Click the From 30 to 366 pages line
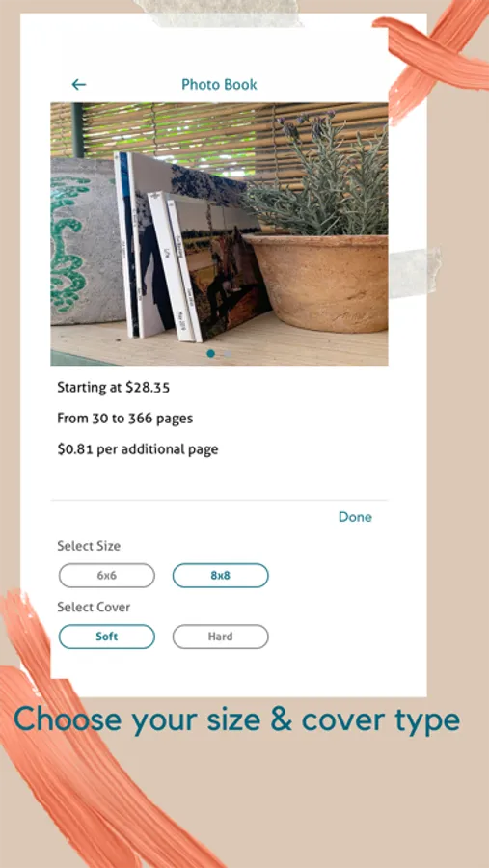489x868 pixels. tap(125, 419)
